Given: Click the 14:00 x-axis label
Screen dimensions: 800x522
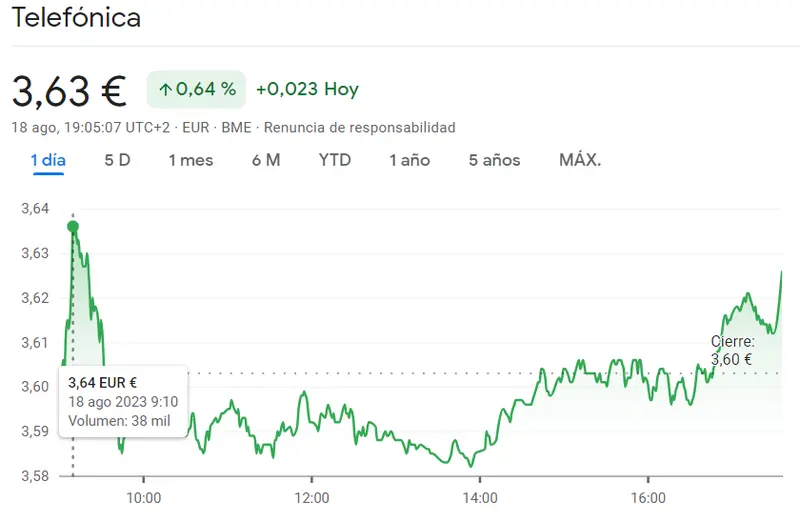Looking at the screenshot, I should tap(480, 498).
